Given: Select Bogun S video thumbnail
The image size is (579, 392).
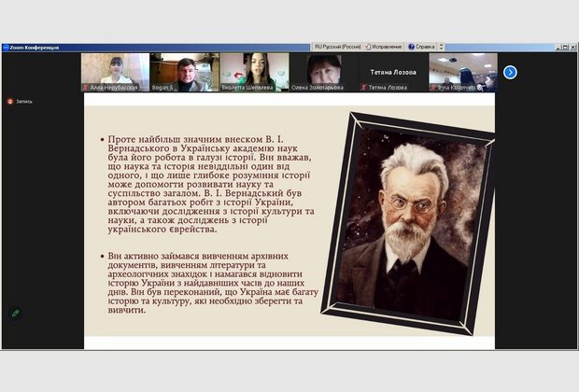Looking at the screenshot, I should point(184,72).
